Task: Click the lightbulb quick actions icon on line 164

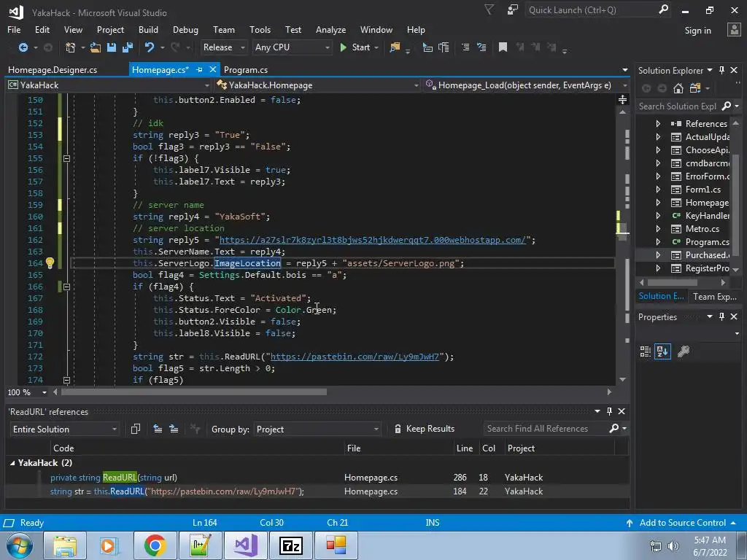Action: point(50,262)
